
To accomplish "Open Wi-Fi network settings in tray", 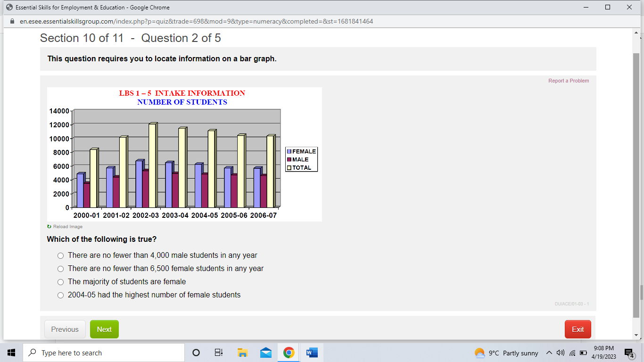I will tap(572, 353).
